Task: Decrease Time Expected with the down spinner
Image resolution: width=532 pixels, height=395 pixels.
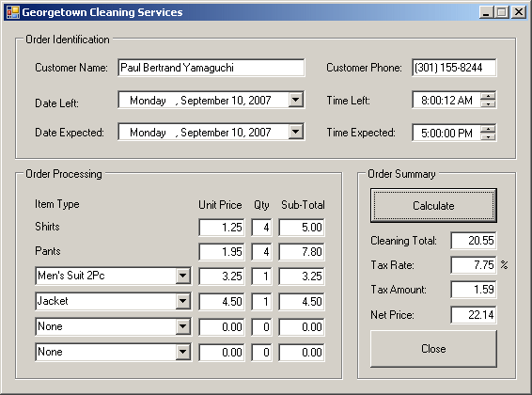Action: coord(488,136)
